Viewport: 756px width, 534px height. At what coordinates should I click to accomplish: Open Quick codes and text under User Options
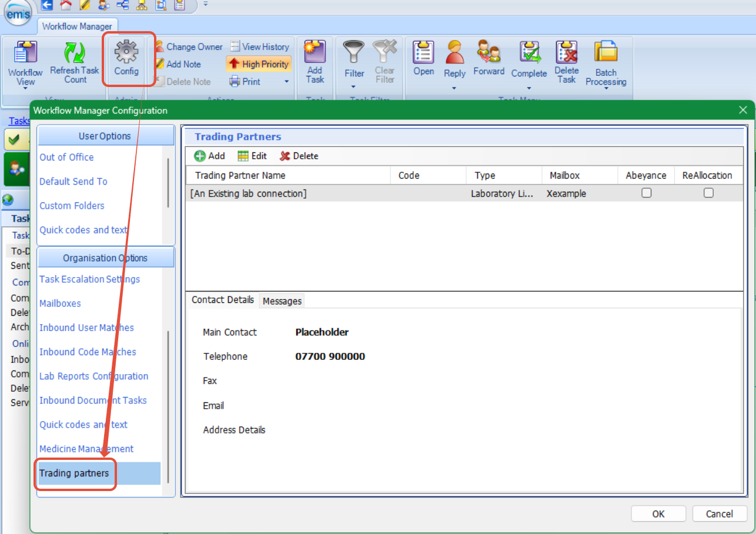pos(83,230)
